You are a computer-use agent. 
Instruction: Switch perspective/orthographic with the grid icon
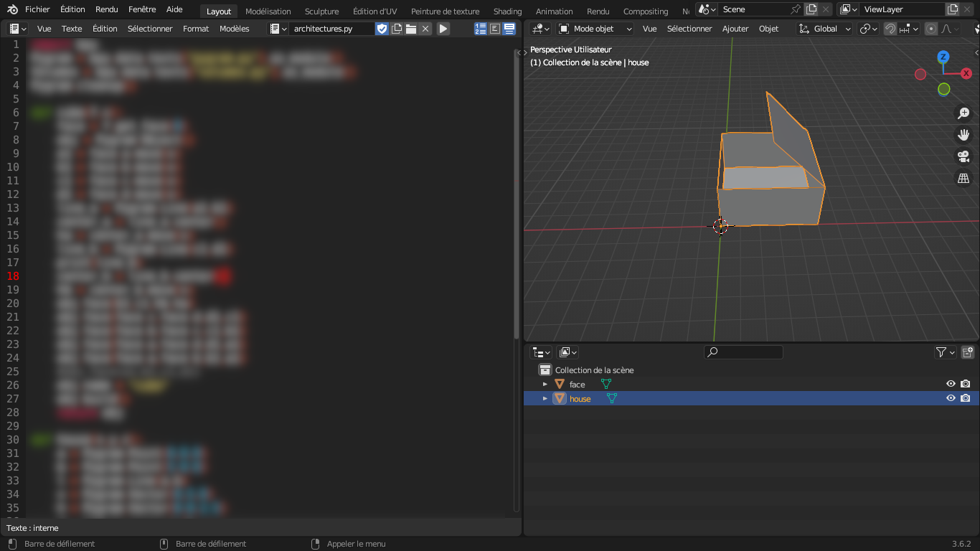coord(963,178)
